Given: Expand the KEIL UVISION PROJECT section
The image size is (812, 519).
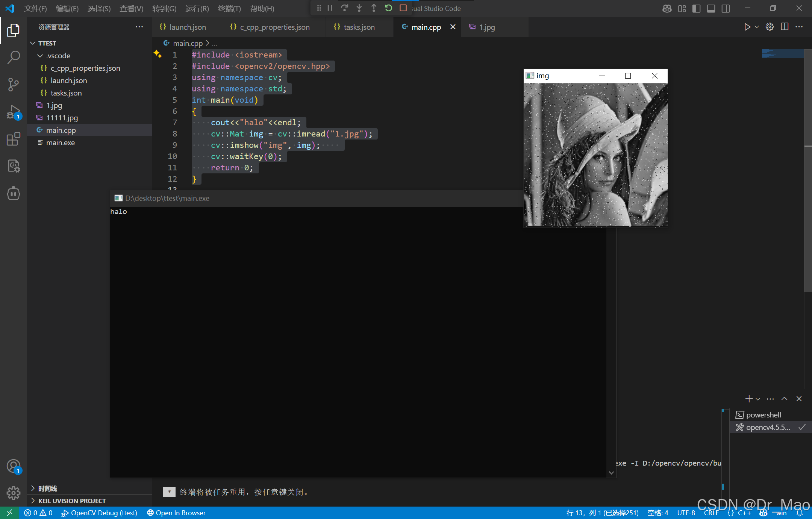Looking at the screenshot, I should [72, 501].
